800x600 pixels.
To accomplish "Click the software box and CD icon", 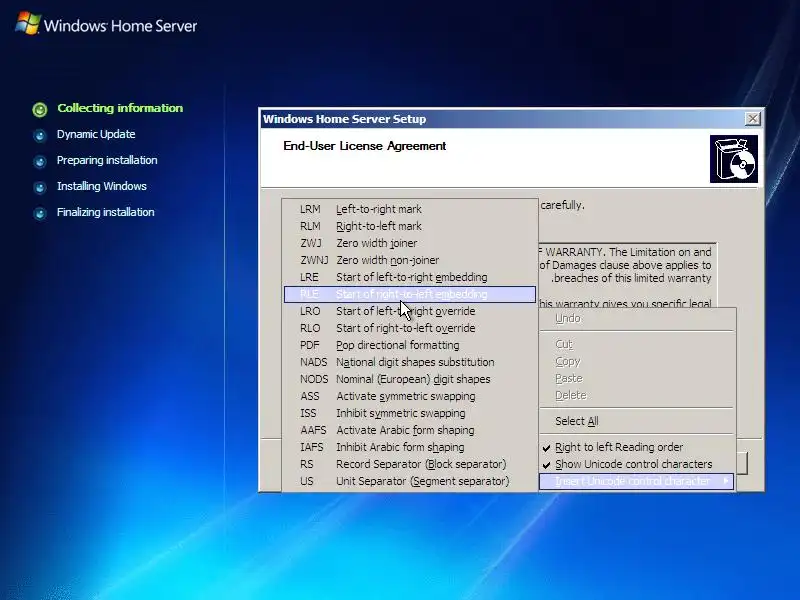I will point(734,159).
